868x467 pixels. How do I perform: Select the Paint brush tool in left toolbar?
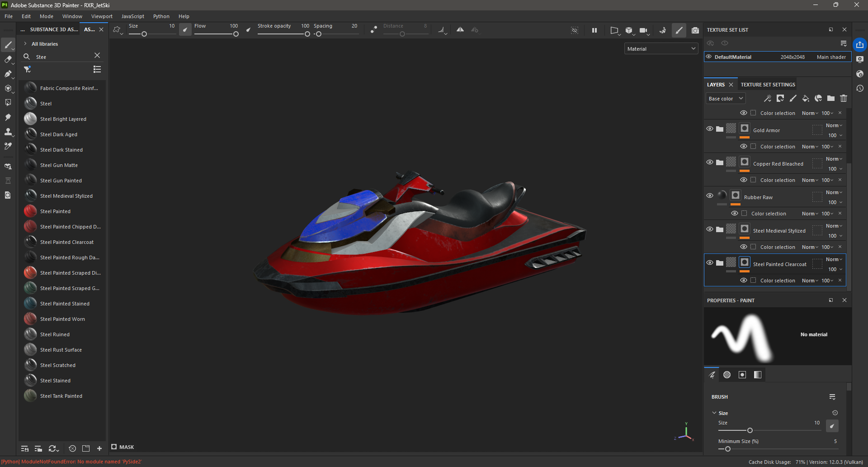tap(8, 45)
